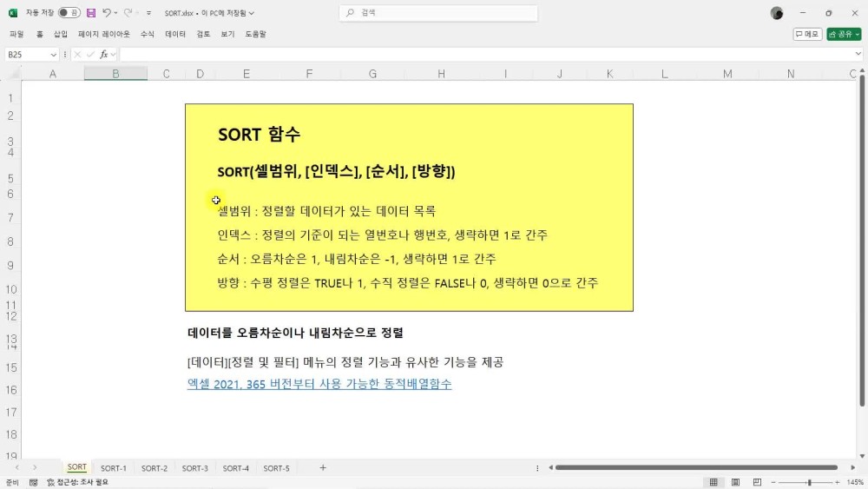Click the 공유 (Share) button
Screen dimensions: 868x489
tap(844, 34)
